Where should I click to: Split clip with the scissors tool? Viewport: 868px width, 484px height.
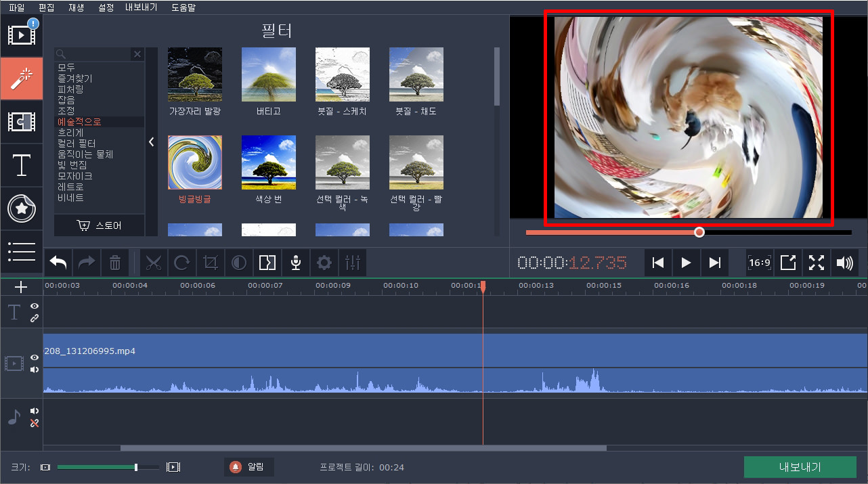pos(154,263)
